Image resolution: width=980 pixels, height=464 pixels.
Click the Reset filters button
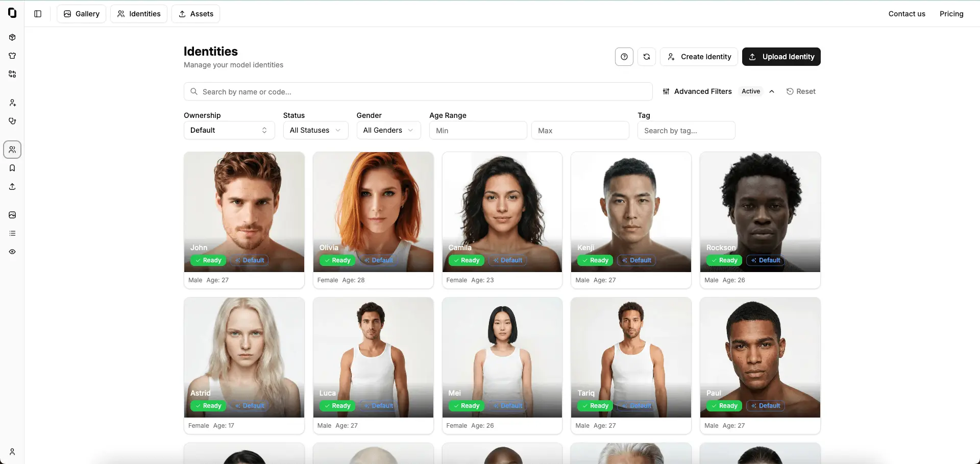801,91
